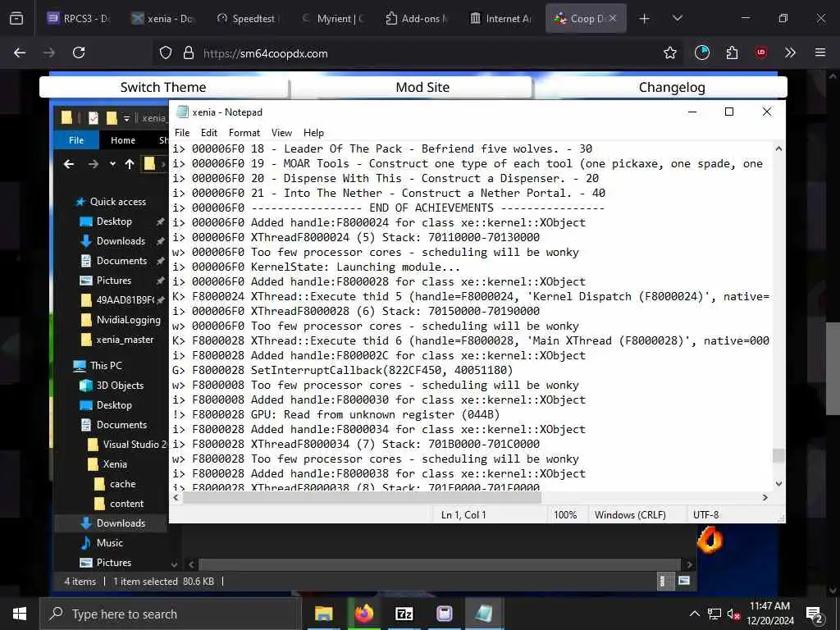The width and height of the screenshot is (840, 630).
Task: Open Notepad Help menu
Action: [x=313, y=133]
